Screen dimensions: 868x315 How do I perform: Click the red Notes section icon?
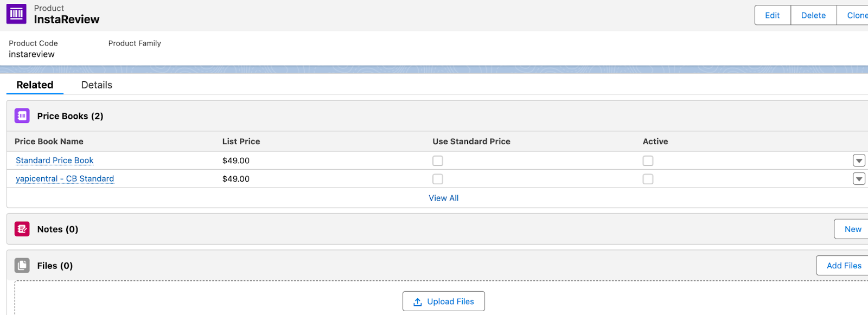coord(22,229)
